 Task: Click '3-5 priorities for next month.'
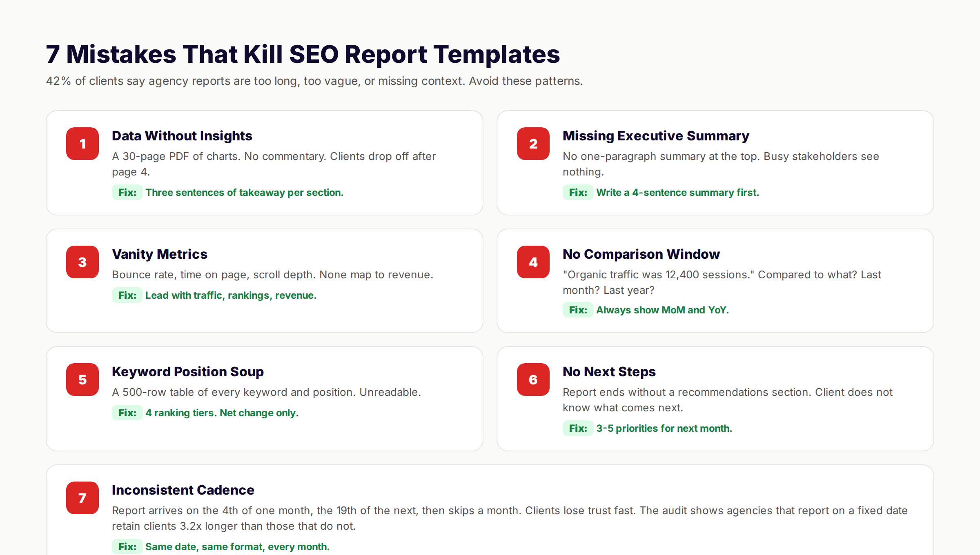(x=664, y=428)
